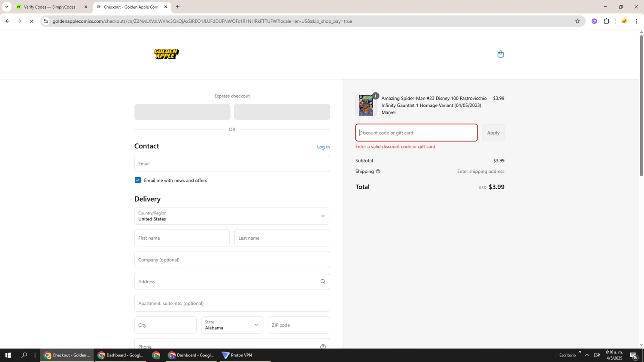Image resolution: width=644 pixels, height=362 pixels.
Task: Click the purple extension icon in toolbar
Action: tap(594, 21)
